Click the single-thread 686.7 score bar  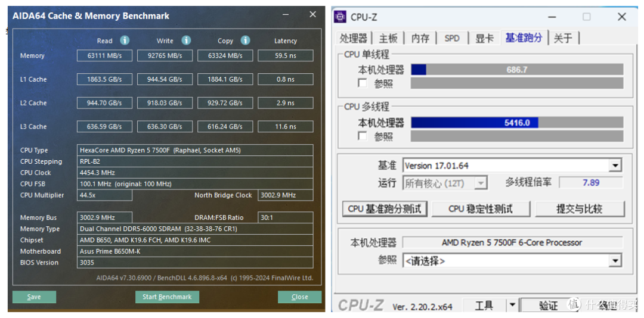[517, 70]
